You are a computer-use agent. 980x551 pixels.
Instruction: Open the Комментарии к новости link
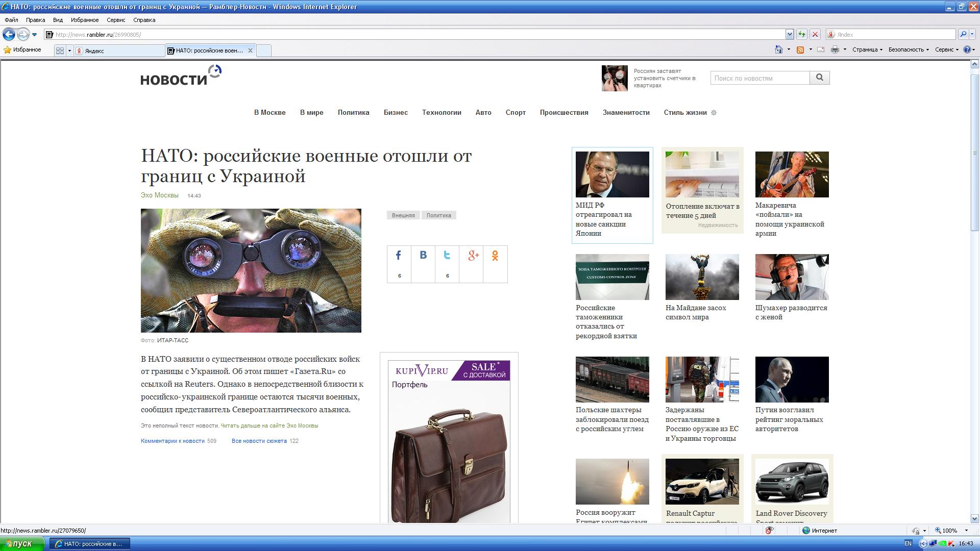(x=173, y=441)
